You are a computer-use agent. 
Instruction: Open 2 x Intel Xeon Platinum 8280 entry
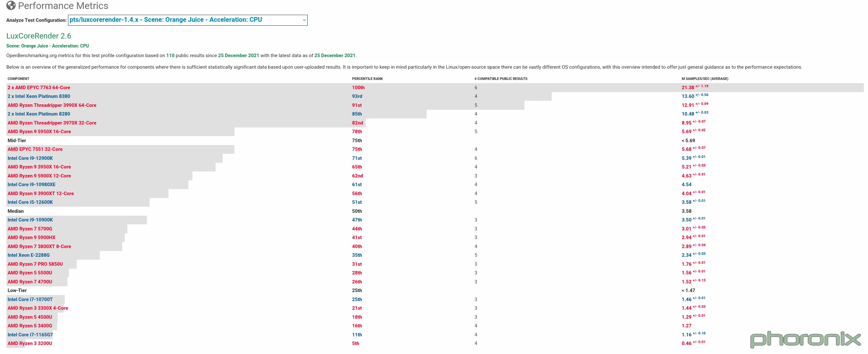(x=39, y=114)
